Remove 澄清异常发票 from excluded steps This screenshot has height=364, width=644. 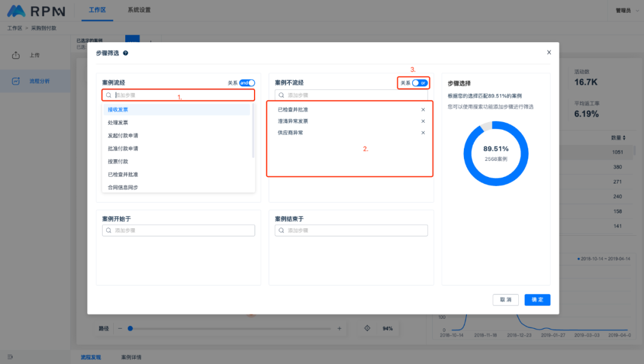tap(423, 121)
